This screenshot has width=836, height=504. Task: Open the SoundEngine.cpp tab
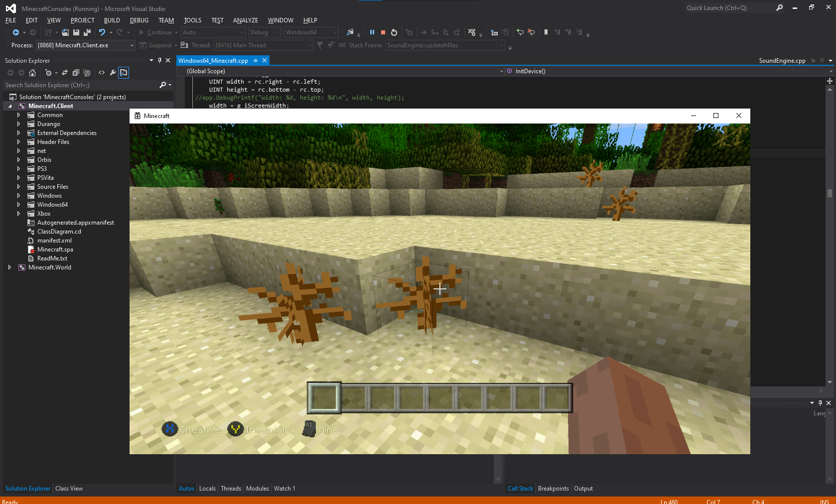(x=782, y=61)
